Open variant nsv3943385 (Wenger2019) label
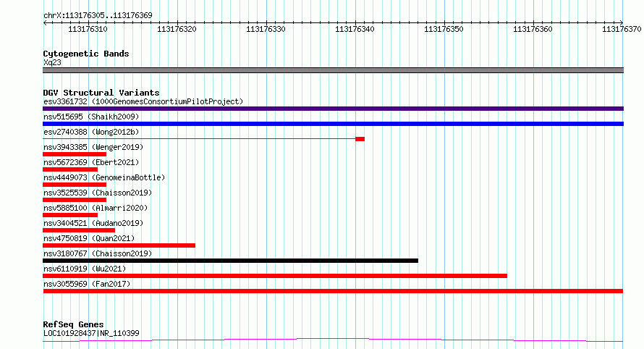Image resolution: width=644 pixels, height=349 pixels. pos(93,147)
